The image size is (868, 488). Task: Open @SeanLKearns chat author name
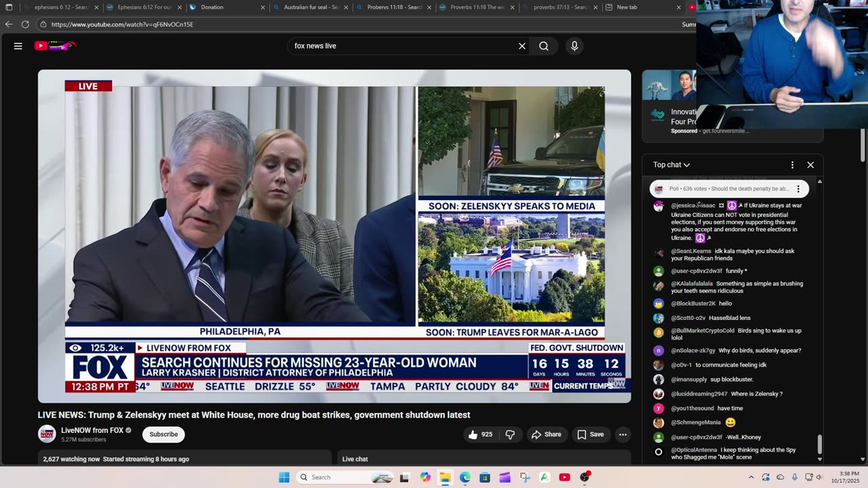691,251
